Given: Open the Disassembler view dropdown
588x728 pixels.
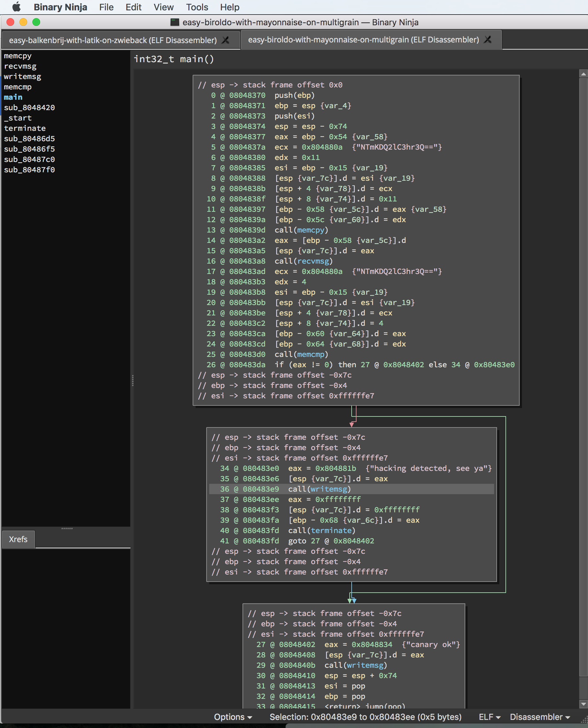Looking at the screenshot, I should pos(539,717).
